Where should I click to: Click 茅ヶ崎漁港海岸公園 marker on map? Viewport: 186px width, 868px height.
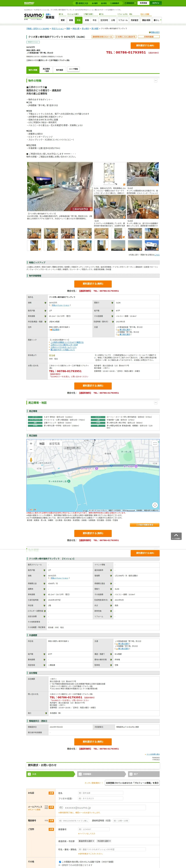pyautogui.click(x=69, y=481)
